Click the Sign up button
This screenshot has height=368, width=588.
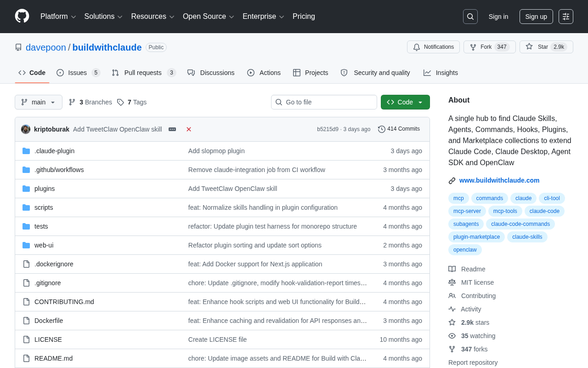click(536, 17)
